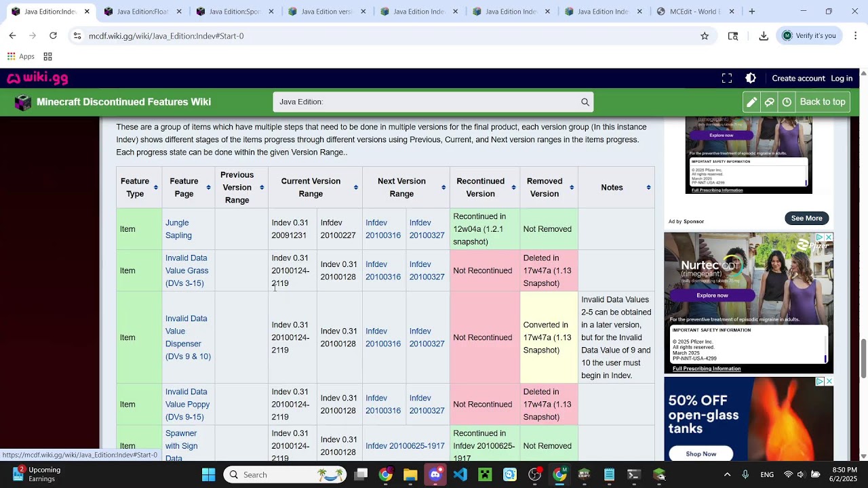This screenshot has height=488, width=868.
Task: Open File Explorer from taskbar
Action: point(410,474)
